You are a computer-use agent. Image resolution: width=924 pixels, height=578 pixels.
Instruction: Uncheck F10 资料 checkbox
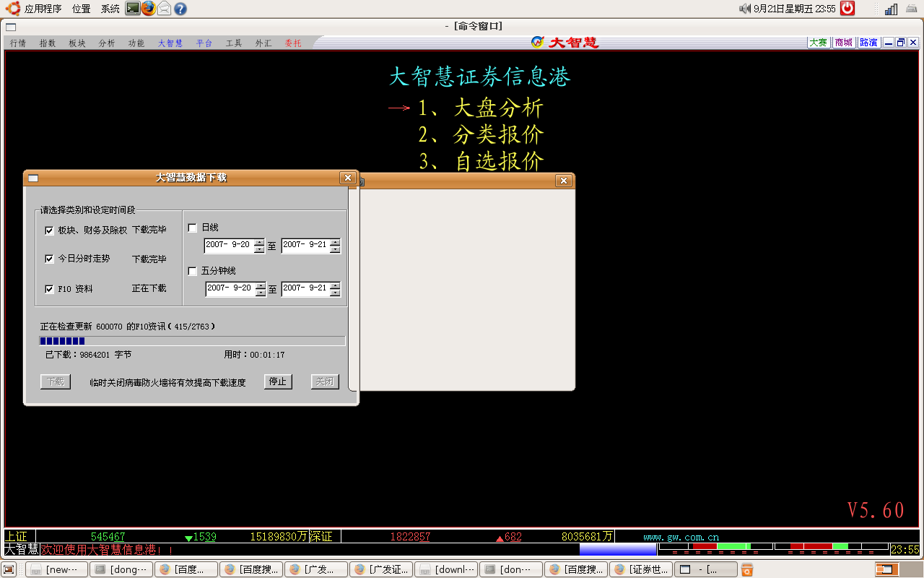50,289
